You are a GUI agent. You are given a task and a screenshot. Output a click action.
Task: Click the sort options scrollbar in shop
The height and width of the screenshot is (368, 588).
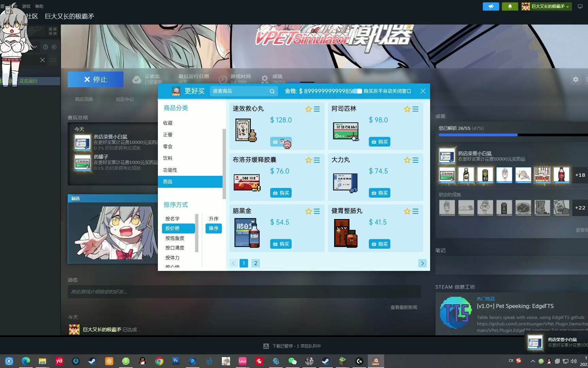pos(197,233)
